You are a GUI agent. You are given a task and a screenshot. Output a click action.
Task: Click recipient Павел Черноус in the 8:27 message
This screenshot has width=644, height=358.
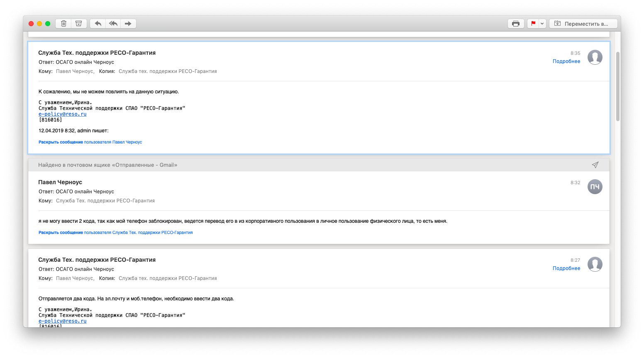pos(75,278)
